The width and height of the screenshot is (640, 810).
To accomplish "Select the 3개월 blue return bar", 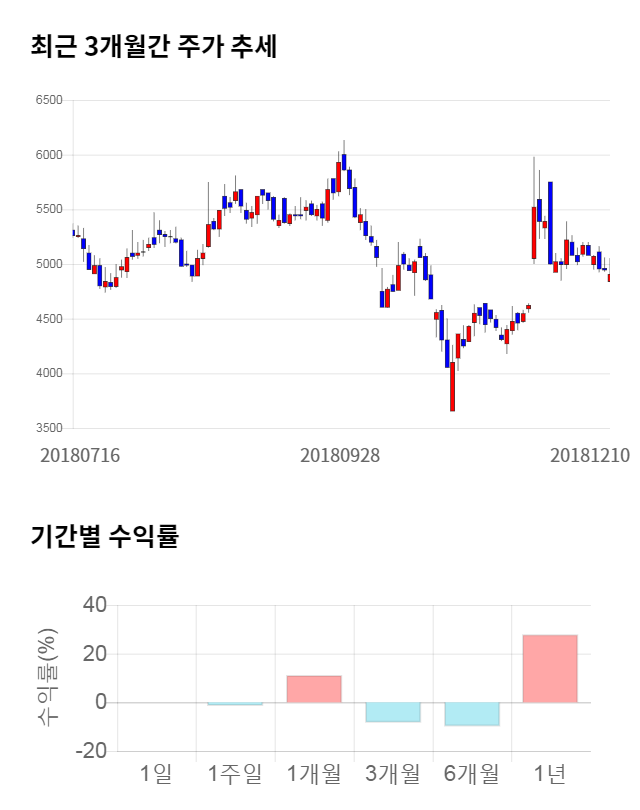I will coord(393,712).
